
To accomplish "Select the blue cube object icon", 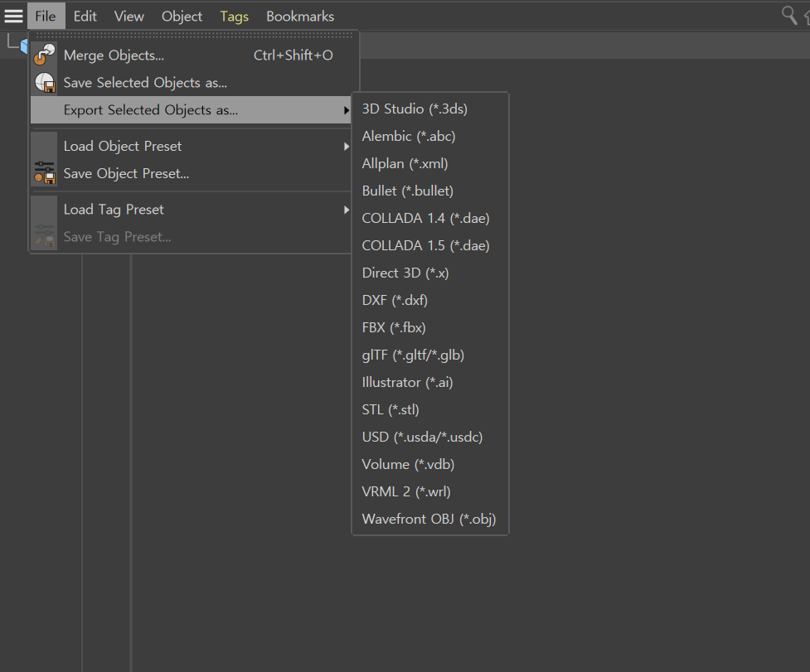I will coord(24,46).
